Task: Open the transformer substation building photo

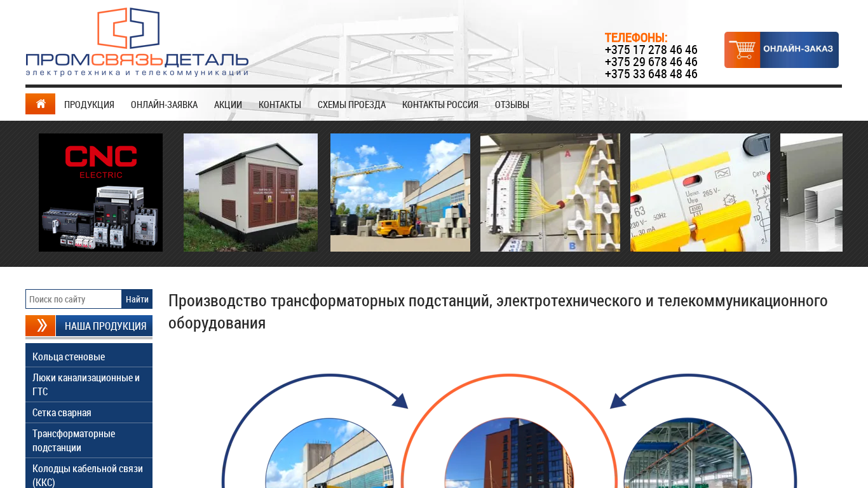Action: (250, 193)
